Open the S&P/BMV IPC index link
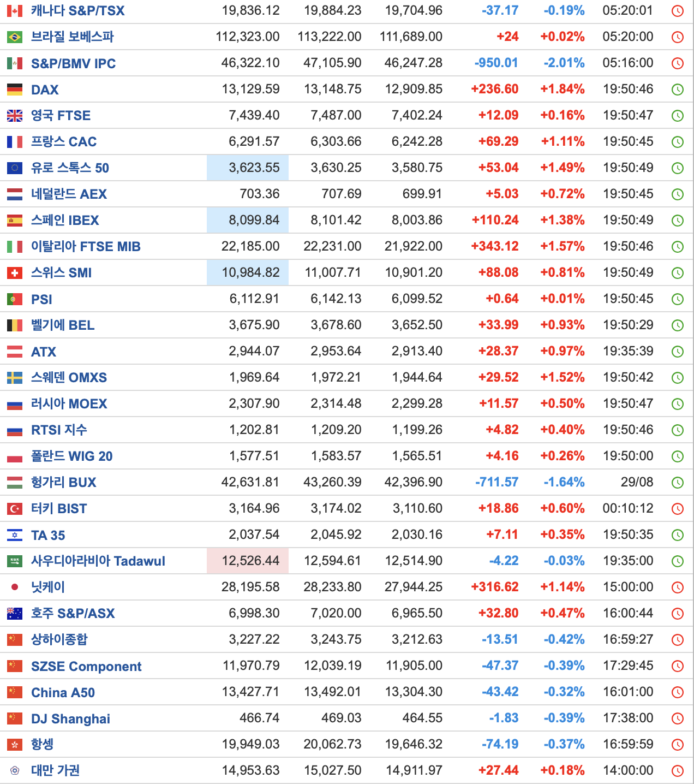 point(73,63)
